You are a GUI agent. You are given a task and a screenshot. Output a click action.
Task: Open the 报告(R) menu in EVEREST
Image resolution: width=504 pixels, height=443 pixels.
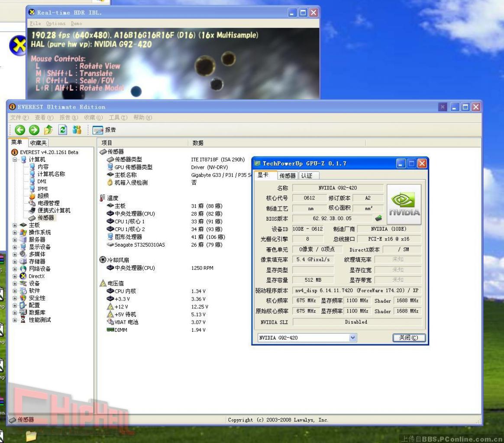click(x=69, y=118)
